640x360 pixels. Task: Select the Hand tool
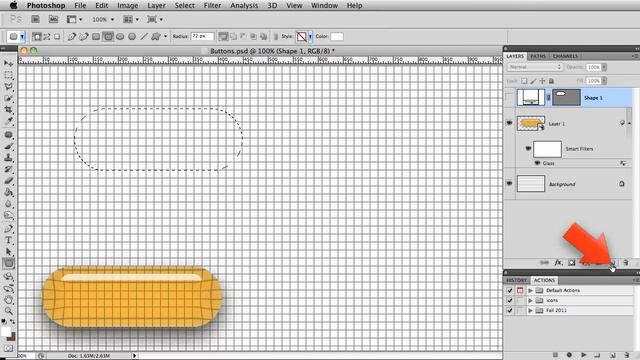tap(8, 300)
